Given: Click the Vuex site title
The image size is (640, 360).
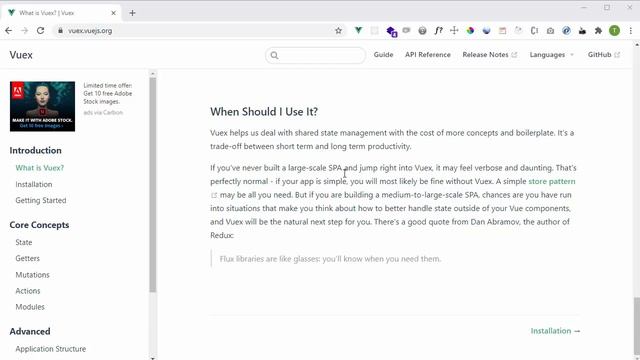Looking at the screenshot, I should pos(21,55).
